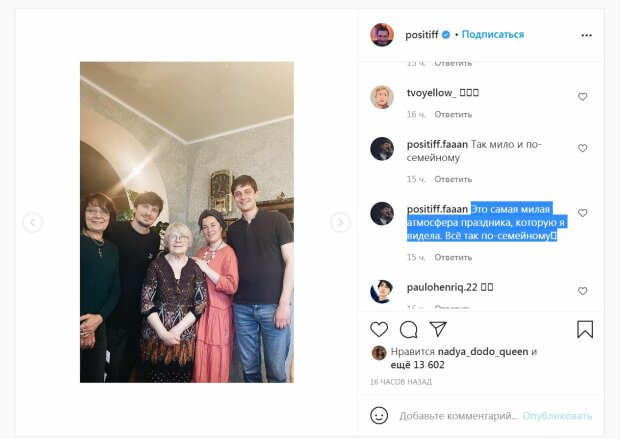Screen dimensions: 620x439
Task: Open emoji picker smiley icon
Action: 379,416
